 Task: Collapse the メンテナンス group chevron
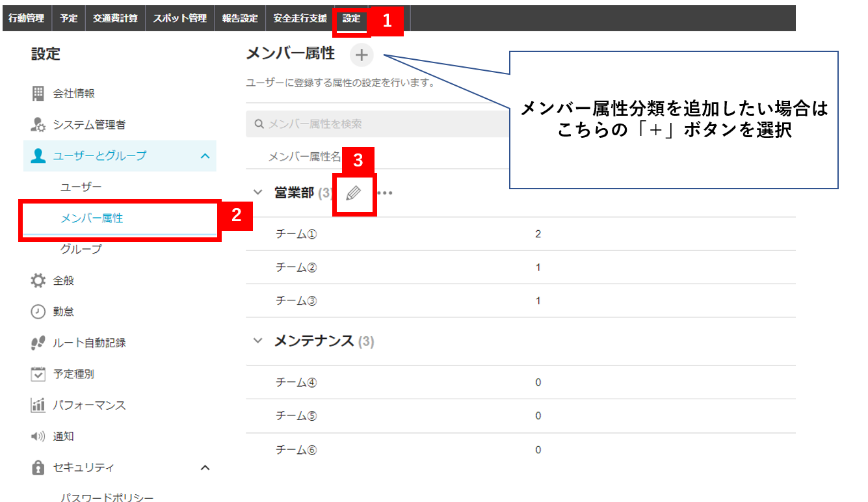[258, 341]
